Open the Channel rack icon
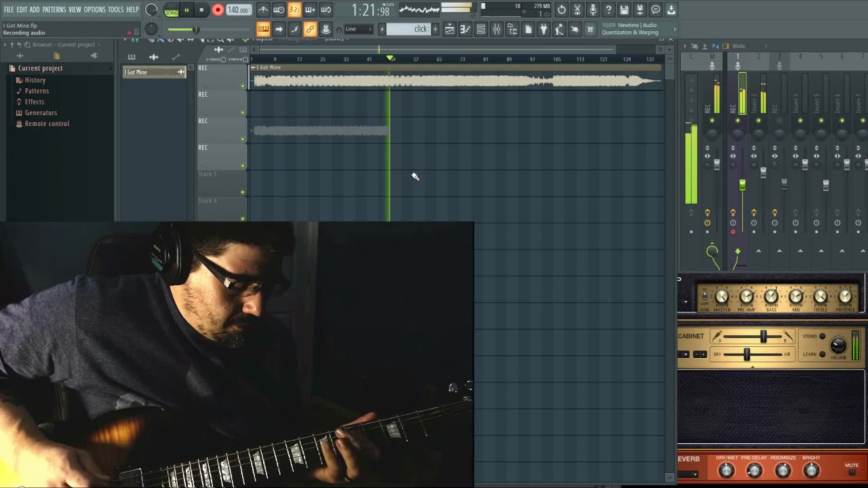This screenshot has width=868, height=488. 481,29
